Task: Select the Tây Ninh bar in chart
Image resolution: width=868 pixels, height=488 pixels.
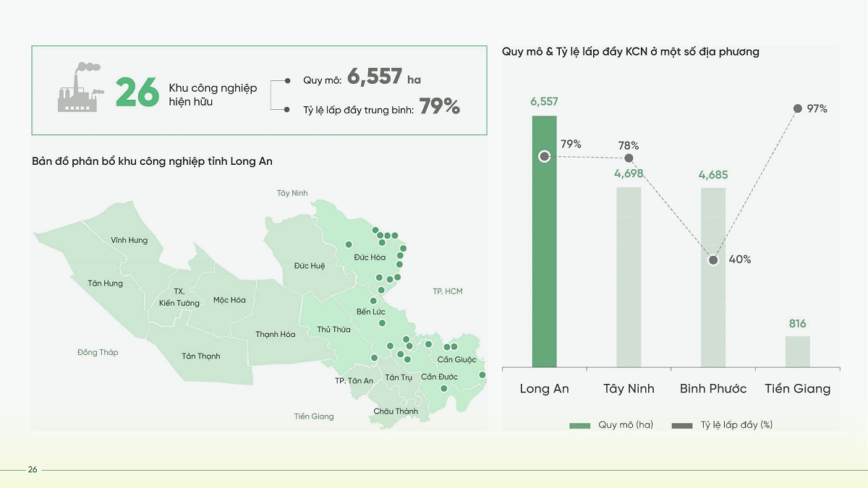Action: 629,277
